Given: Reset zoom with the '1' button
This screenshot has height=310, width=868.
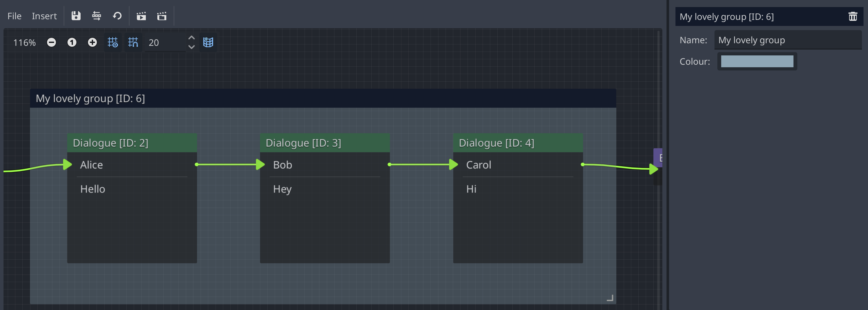Looking at the screenshot, I should (72, 43).
